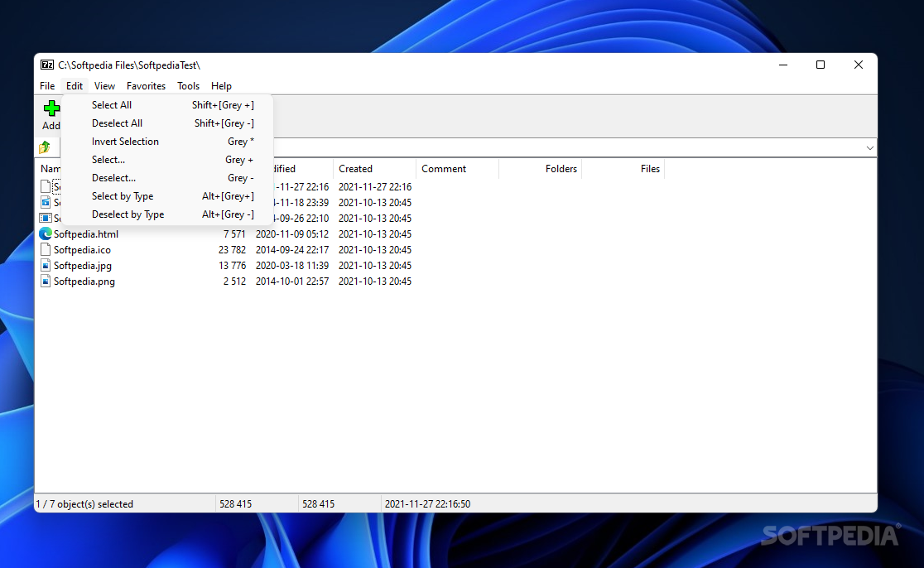Viewport: 924px width, 568px height.
Task: Sort by the Files column header
Action: tap(623, 169)
